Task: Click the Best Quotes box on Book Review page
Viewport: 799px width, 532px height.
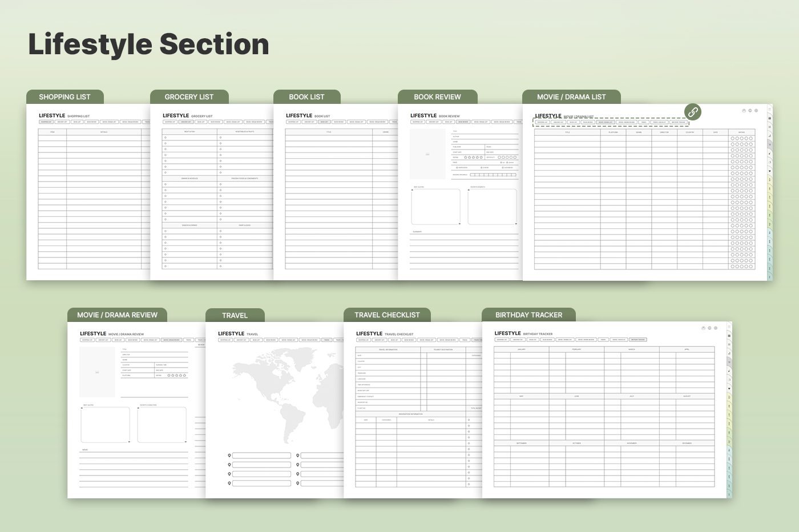Action: pyautogui.click(x=435, y=207)
